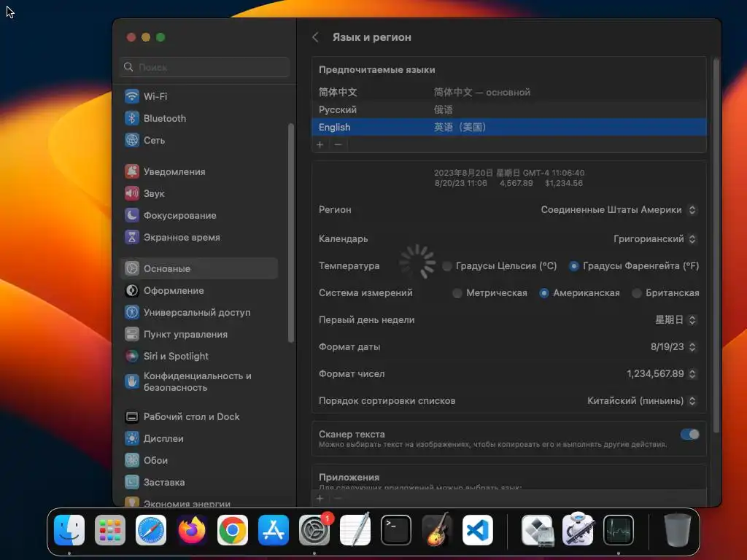Open Terminal from the Dock

[396, 530]
